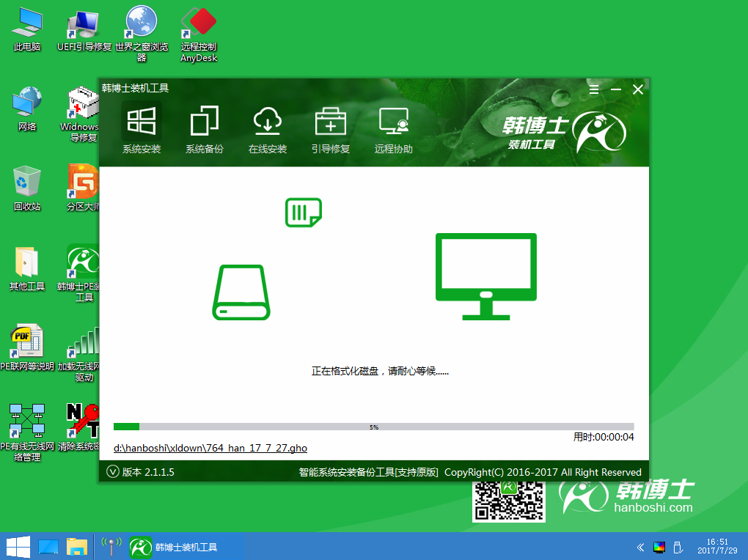Click the hard disk drive icon
Screen dimensions: 748x560
point(241,292)
